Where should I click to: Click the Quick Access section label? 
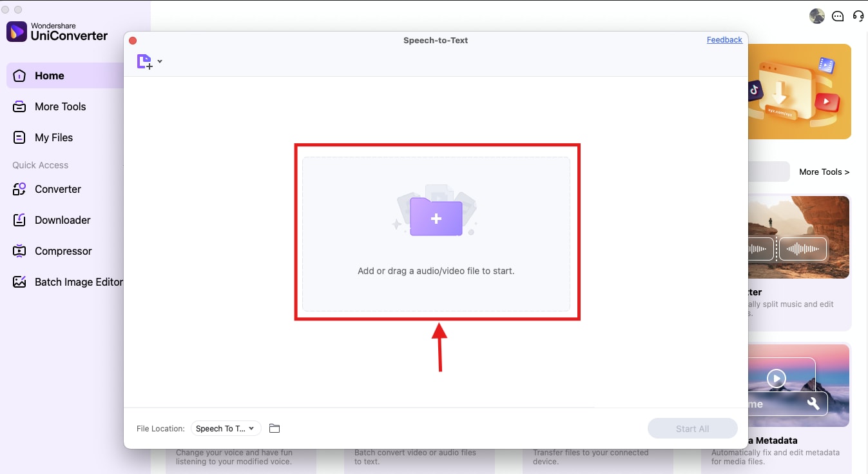tap(40, 165)
